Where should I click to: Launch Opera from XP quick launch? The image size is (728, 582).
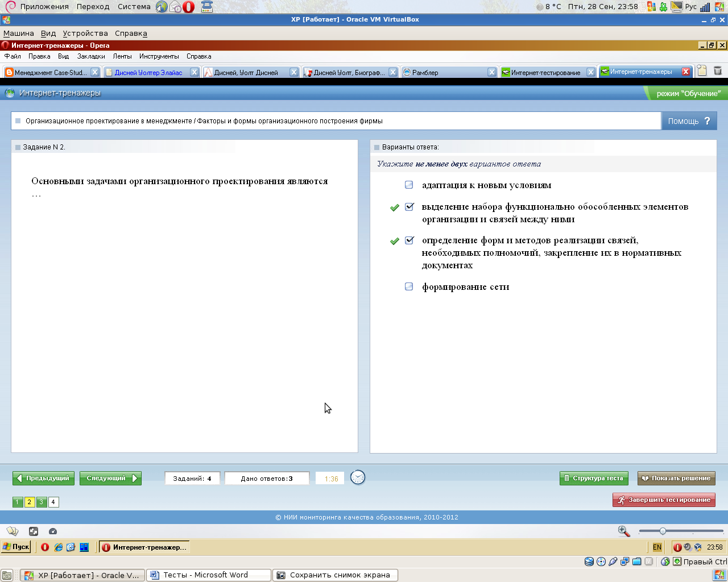pos(45,547)
